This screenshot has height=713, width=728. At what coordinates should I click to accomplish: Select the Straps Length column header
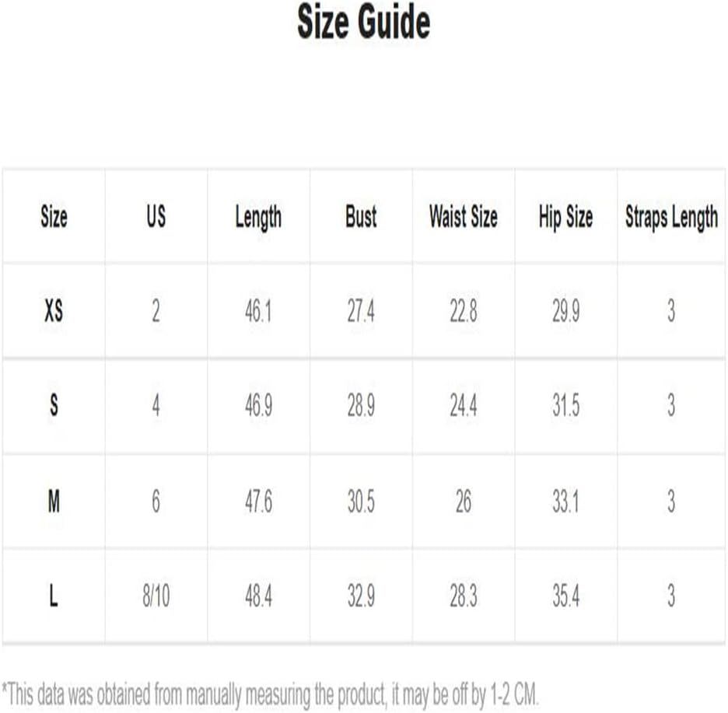coord(671,217)
